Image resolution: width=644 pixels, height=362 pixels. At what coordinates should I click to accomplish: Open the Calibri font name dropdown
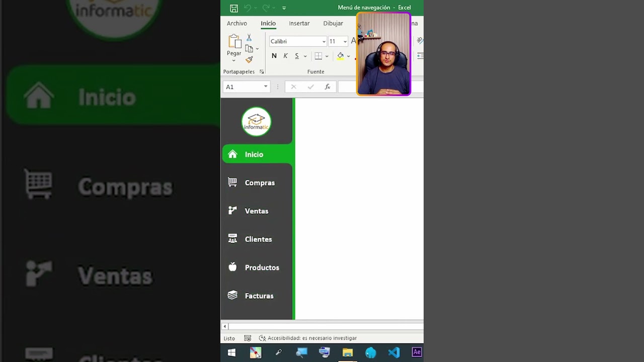coord(324,41)
